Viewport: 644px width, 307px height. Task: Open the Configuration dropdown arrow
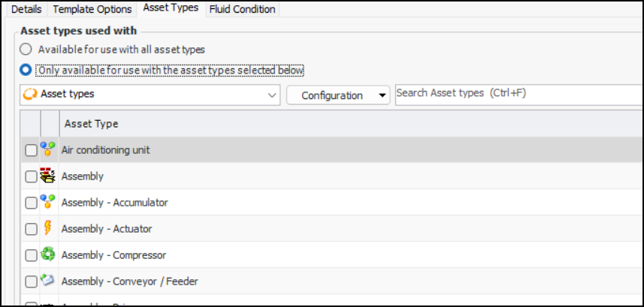(382, 96)
